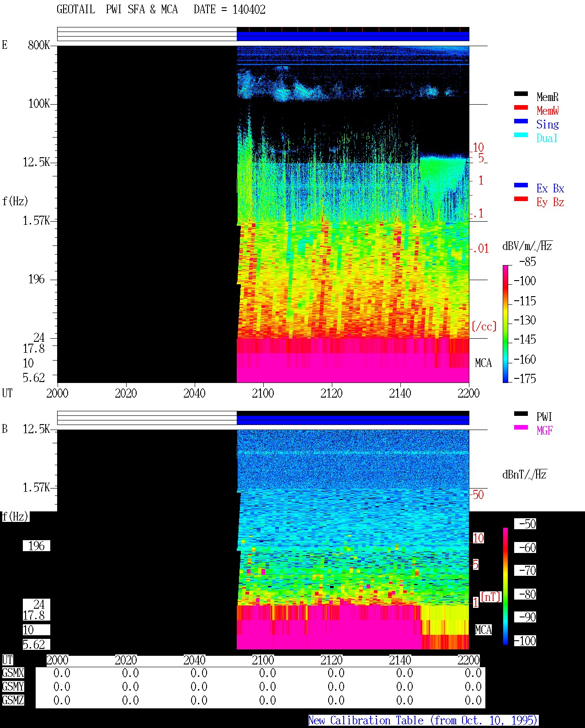Click the 2140 UT tick label in the B panel
The image size is (585, 728).
tap(400, 660)
